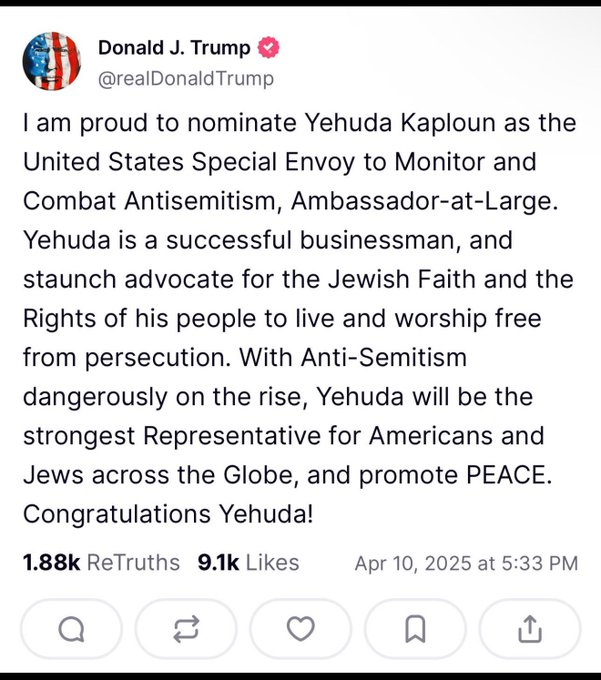The height and width of the screenshot is (680, 601).
Task: Click the red verified badge
Action: point(268,47)
